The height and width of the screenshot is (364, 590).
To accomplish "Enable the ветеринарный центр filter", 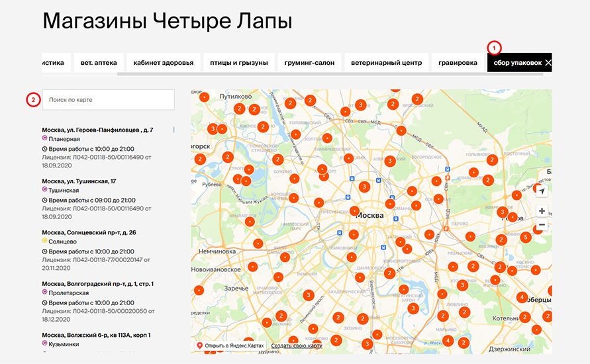I will (386, 63).
